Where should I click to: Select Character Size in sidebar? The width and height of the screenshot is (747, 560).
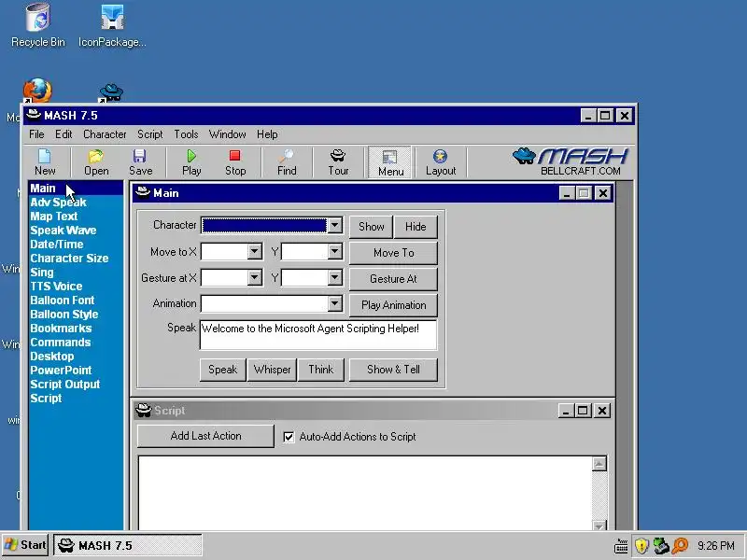pyautogui.click(x=69, y=259)
